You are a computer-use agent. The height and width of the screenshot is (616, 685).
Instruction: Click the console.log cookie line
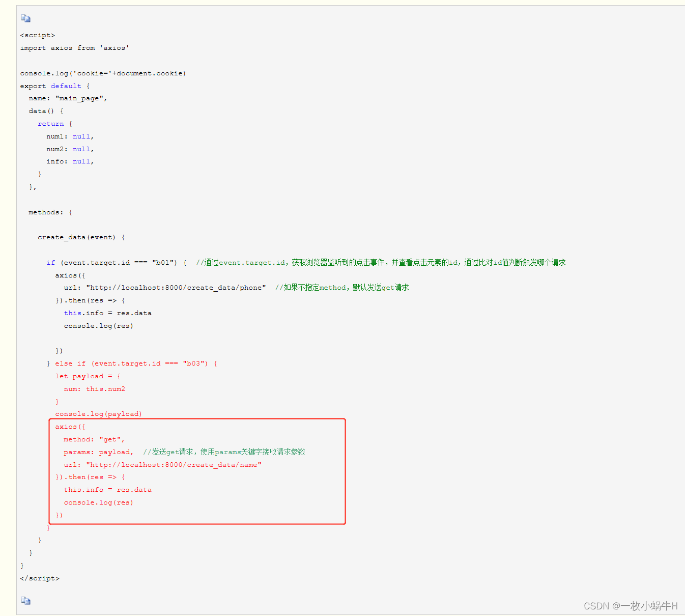103,73
